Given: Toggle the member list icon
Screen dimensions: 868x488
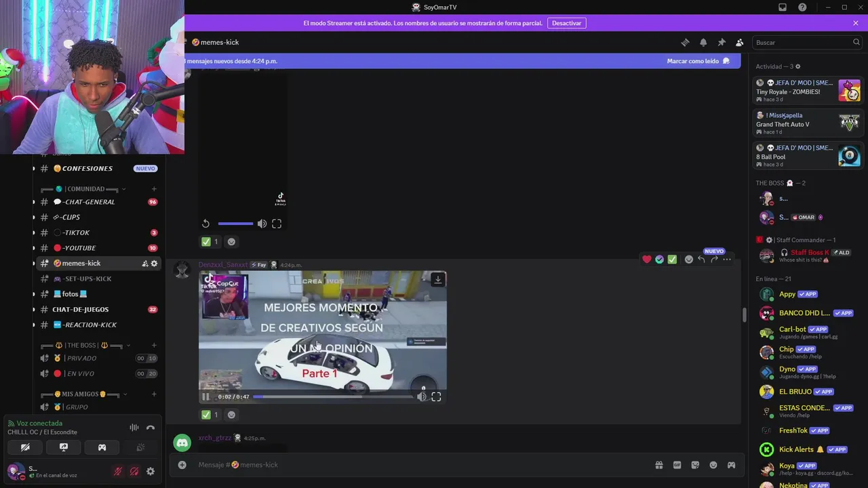Looking at the screenshot, I should pos(740,42).
